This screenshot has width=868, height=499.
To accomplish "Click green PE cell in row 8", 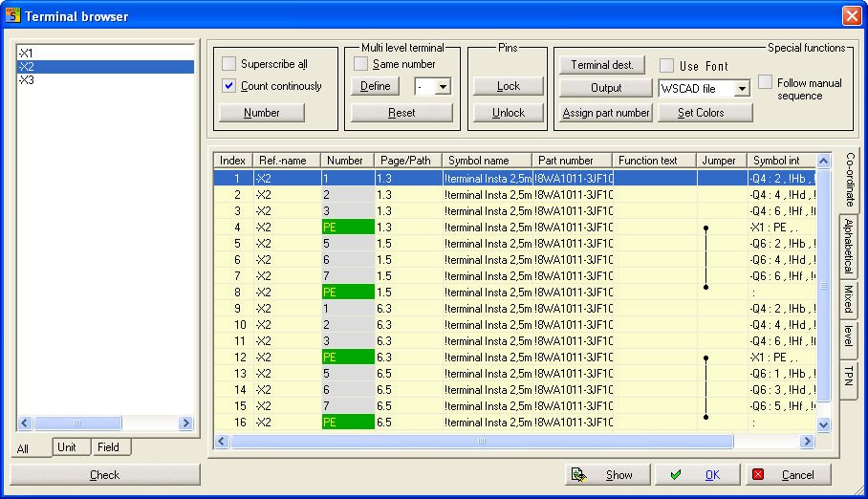I will pos(348,292).
